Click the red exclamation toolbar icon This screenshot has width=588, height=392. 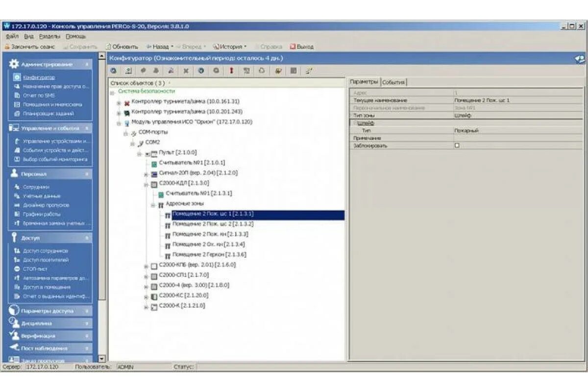(x=231, y=72)
